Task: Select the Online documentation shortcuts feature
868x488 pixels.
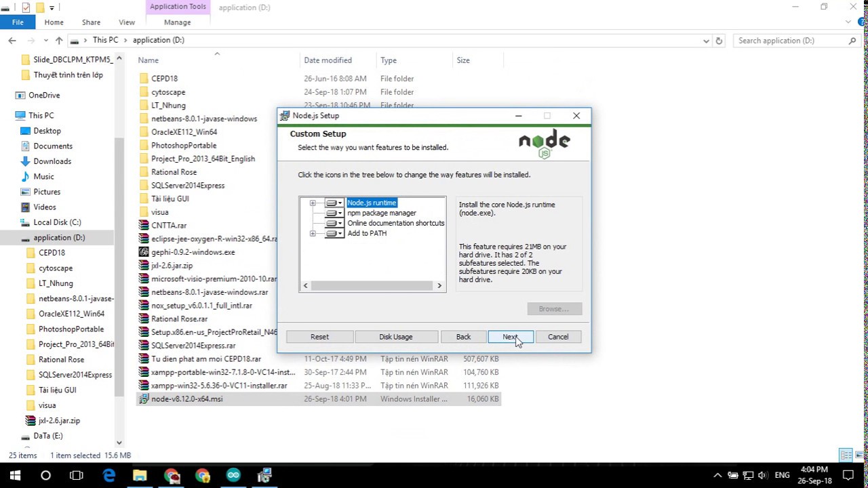Action: point(396,223)
